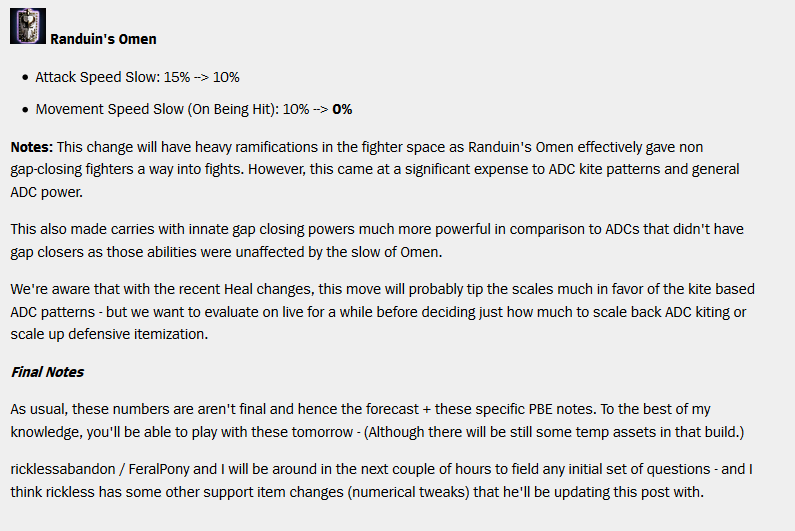Click the text (numerical tweaks) in last line
This screenshot has width=795, height=531.
[x=409, y=492]
